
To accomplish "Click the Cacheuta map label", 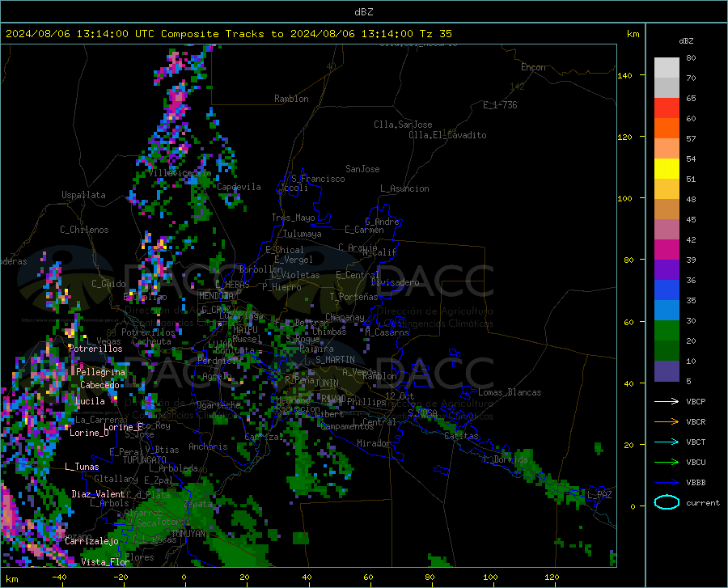I will click(x=151, y=341).
